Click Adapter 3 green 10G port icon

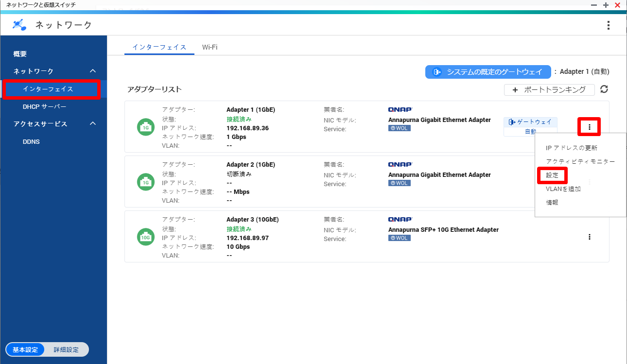(x=146, y=237)
